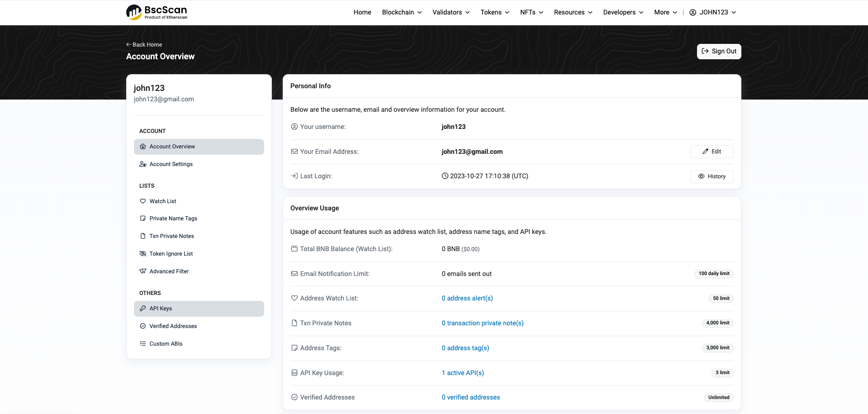The height and width of the screenshot is (414, 868).
Task: Click the clock icon beside last login time
Action: click(445, 176)
